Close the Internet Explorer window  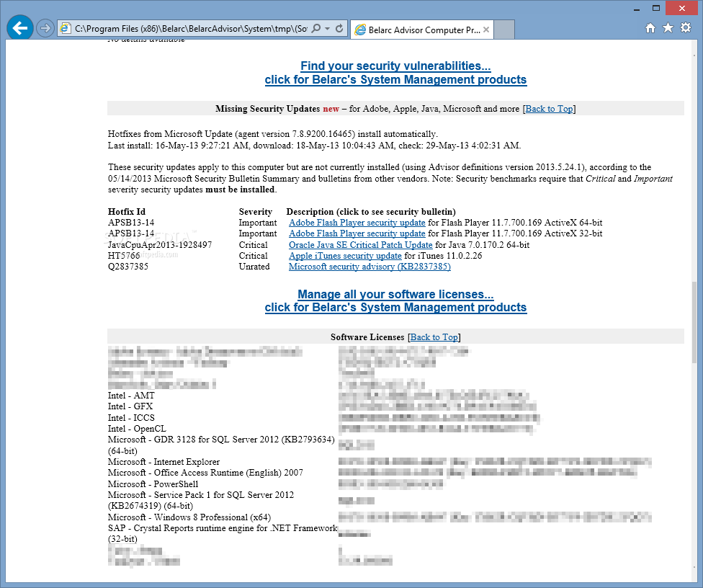pos(682,8)
